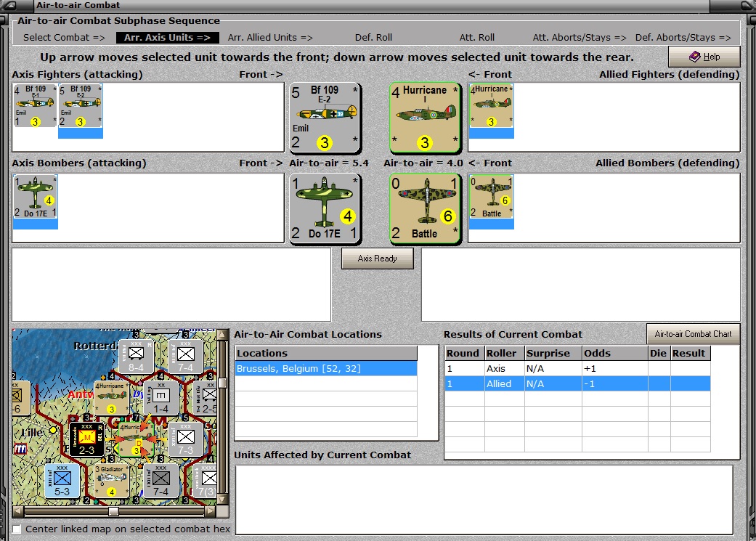Enable center linked map on selected combat hex
This screenshot has height=541, width=756.
(x=17, y=529)
